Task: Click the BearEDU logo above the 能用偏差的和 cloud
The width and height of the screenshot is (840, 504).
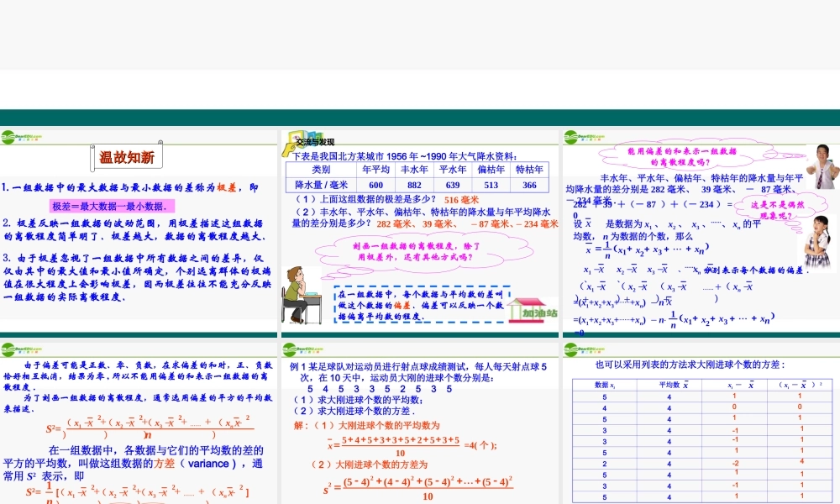Action: [x=584, y=137]
